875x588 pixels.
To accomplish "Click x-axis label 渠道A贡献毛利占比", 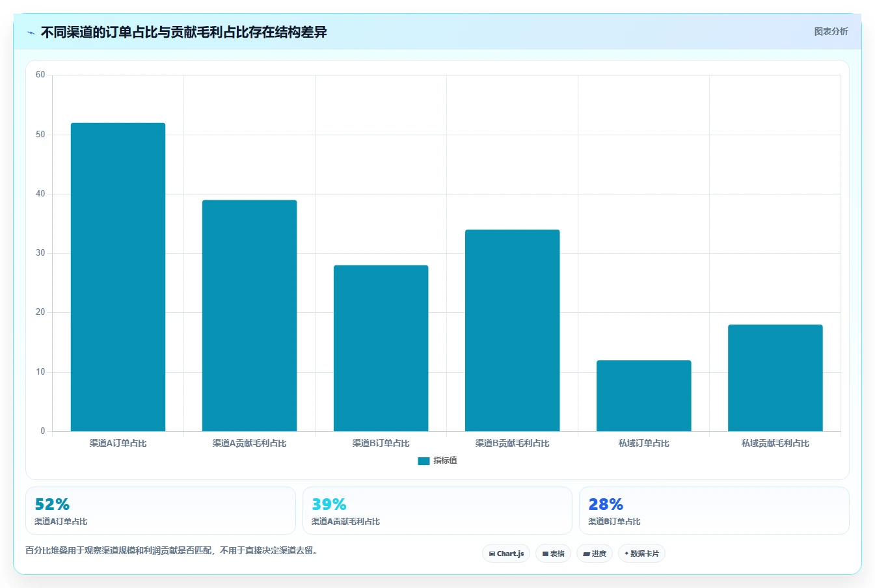I will [x=249, y=444].
